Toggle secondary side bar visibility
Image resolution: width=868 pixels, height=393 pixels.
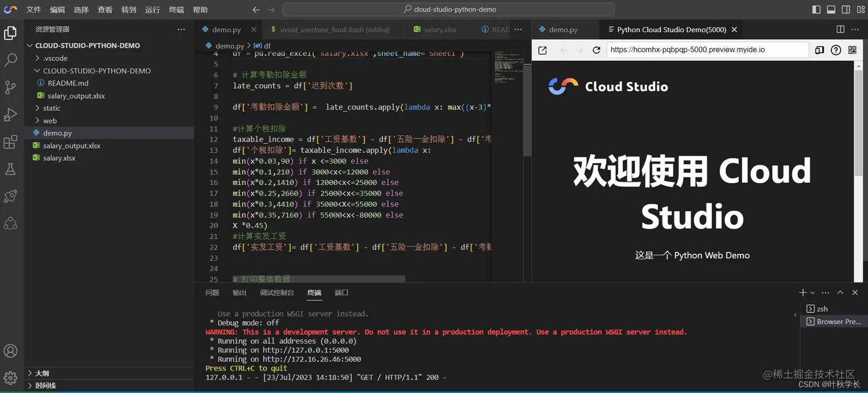846,10
